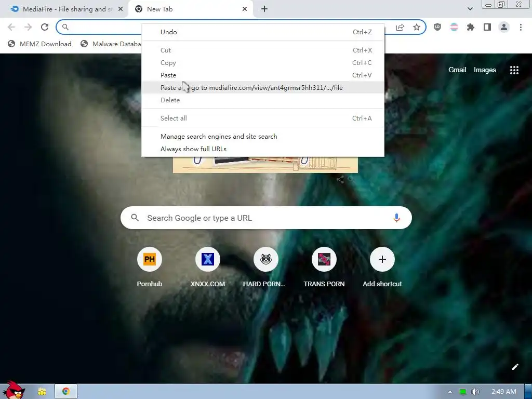Reload the page with the refresh icon

(x=45, y=27)
